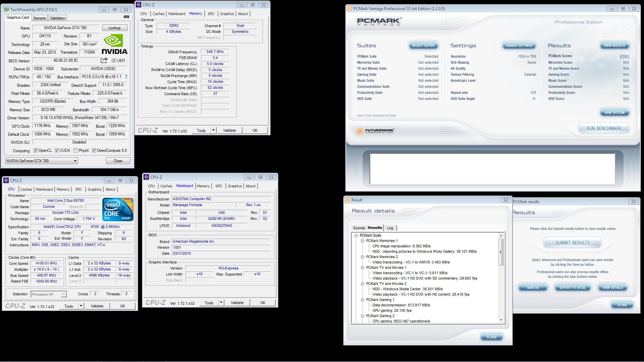Click the CPU-Z Memory window title icon
This screenshot has width=644, height=362.
click(x=139, y=5)
